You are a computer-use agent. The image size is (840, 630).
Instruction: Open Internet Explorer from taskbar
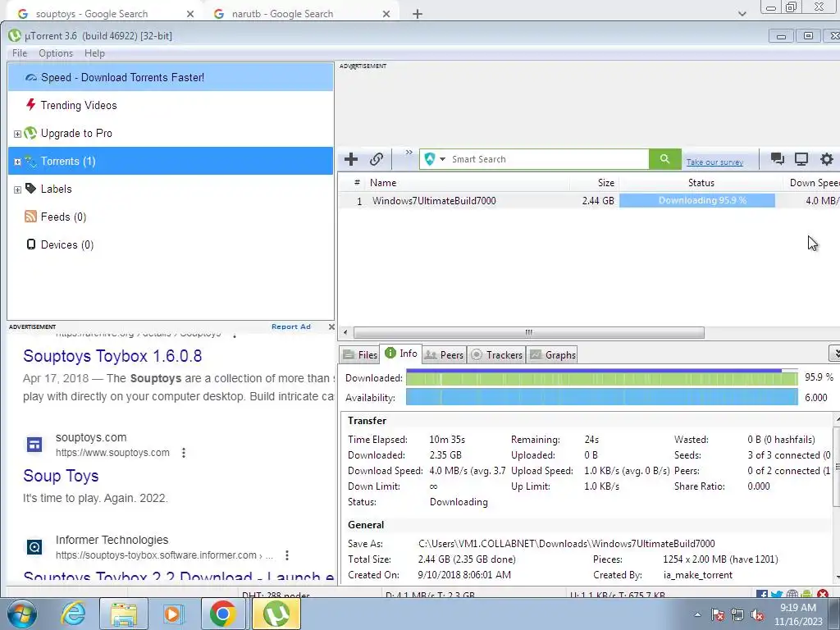74,614
